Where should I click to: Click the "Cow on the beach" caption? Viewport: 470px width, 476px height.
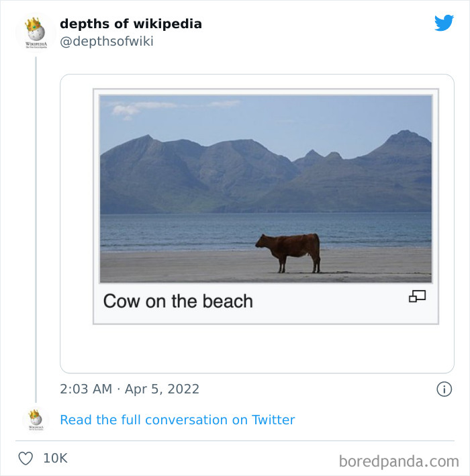(178, 301)
